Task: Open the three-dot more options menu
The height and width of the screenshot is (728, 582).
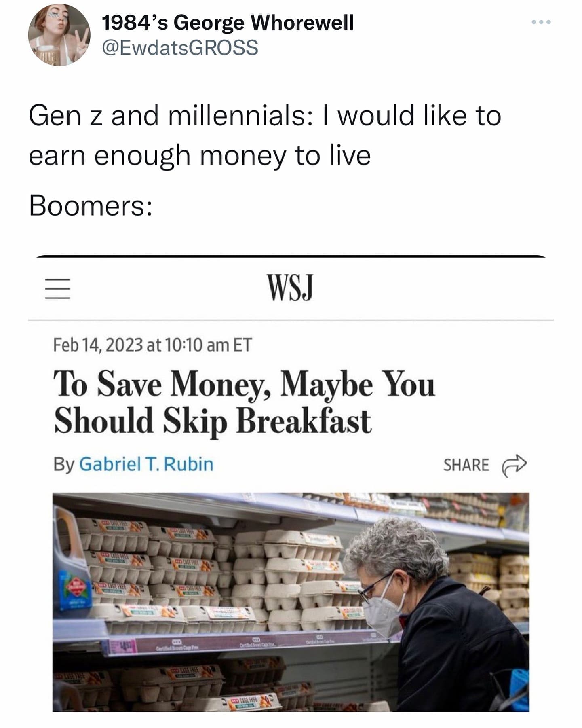Action: point(541,23)
